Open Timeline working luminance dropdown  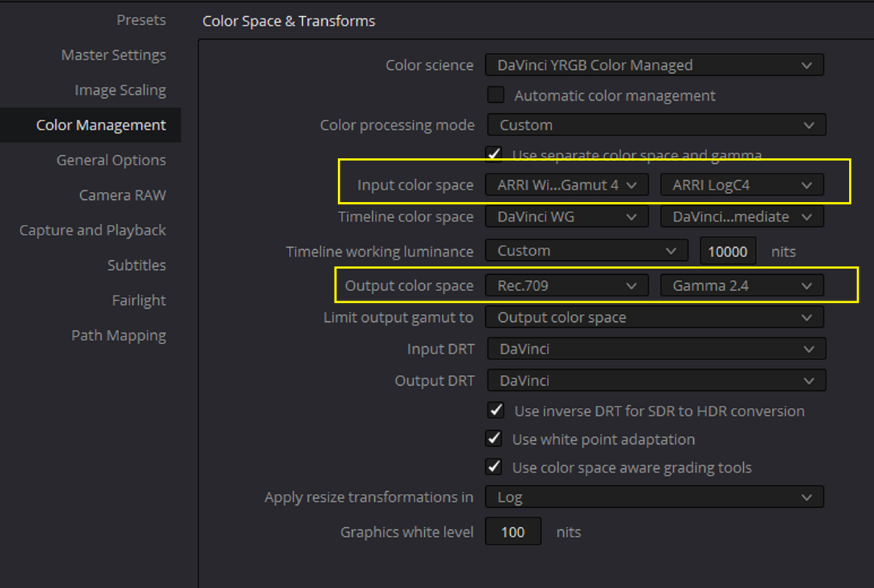[x=587, y=251]
